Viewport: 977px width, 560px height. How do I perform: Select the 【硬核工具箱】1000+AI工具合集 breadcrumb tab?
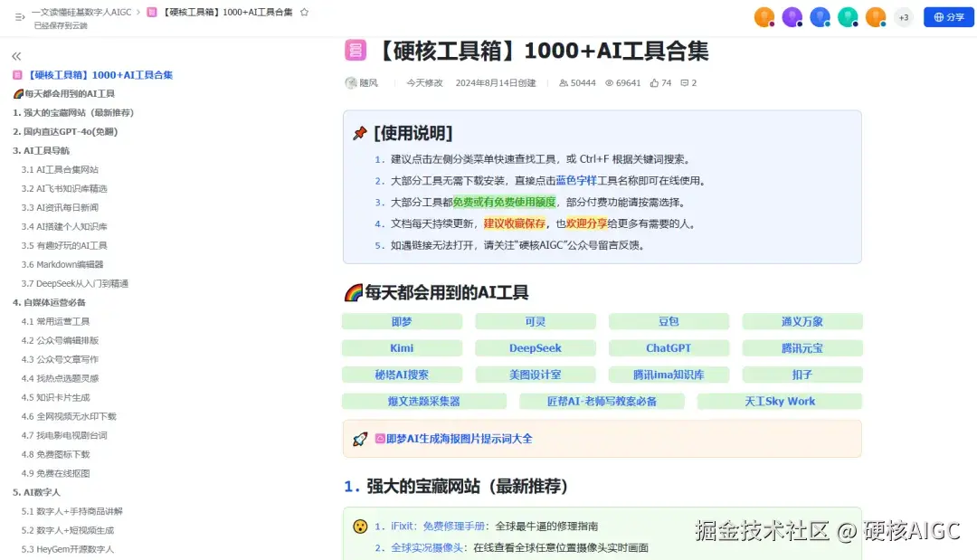point(226,12)
